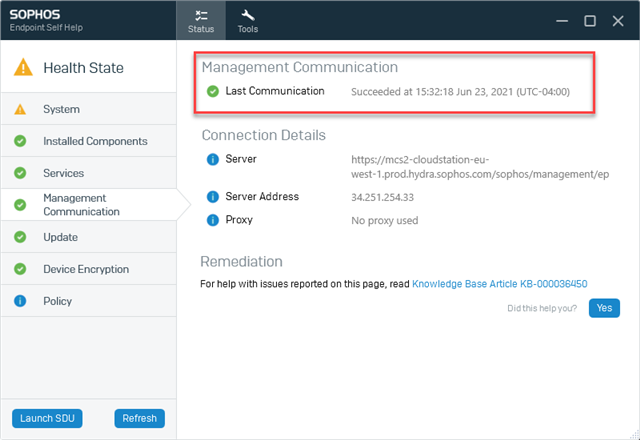Click green check beside Update
Screen dimensions: 640x440
tap(20, 237)
